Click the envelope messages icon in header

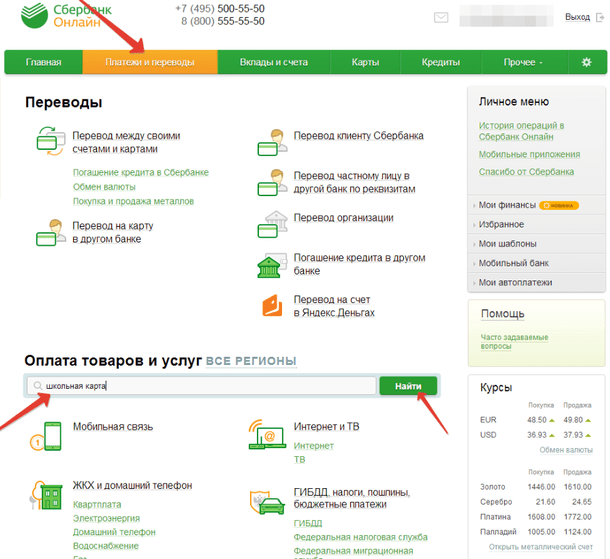coord(441,18)
